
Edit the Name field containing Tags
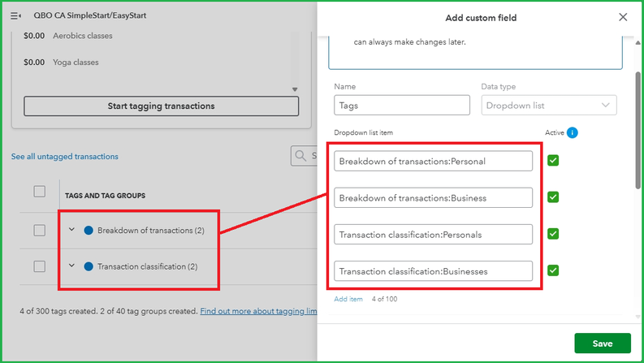[x=401, y=105]
